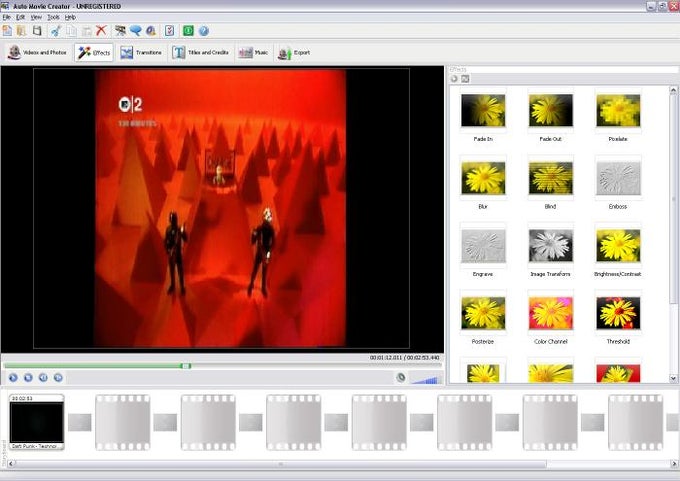The width and height of the screenshot is (680, 481).
Task: Open the Help menu
Action: tap(70, 17)
